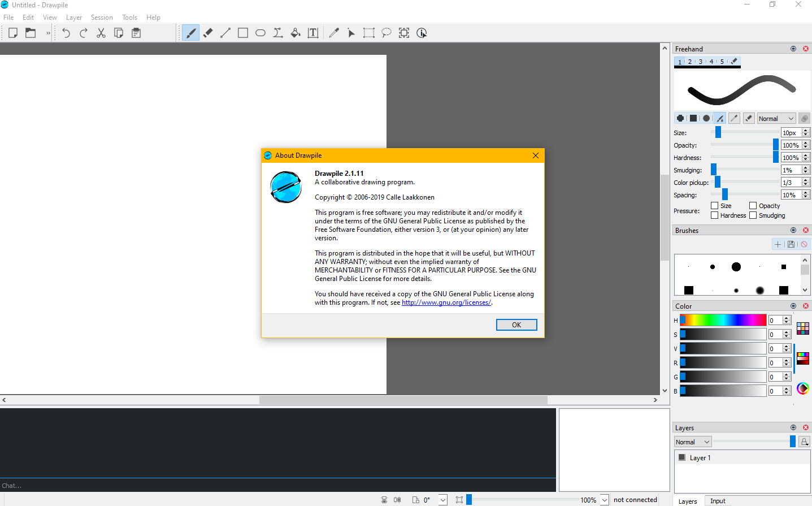The image size is (812, 506).
Task: Close the Brushes dock panel
Action: 806,230
